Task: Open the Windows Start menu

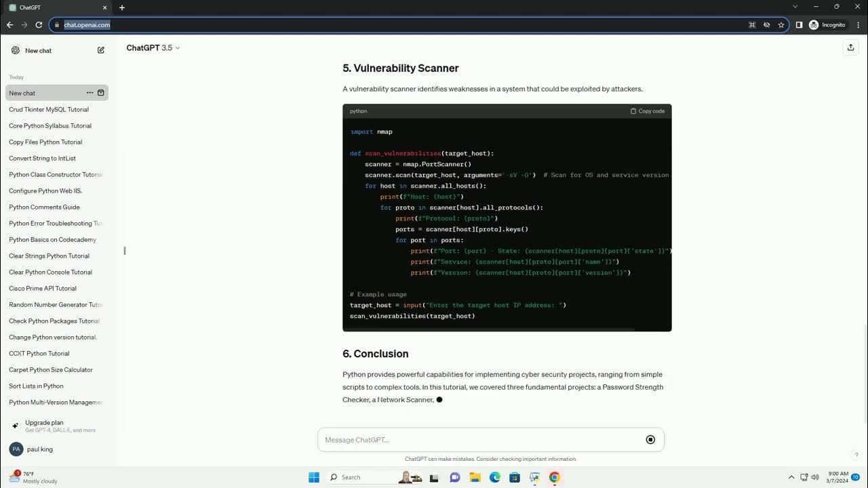Action: point(314,477)
